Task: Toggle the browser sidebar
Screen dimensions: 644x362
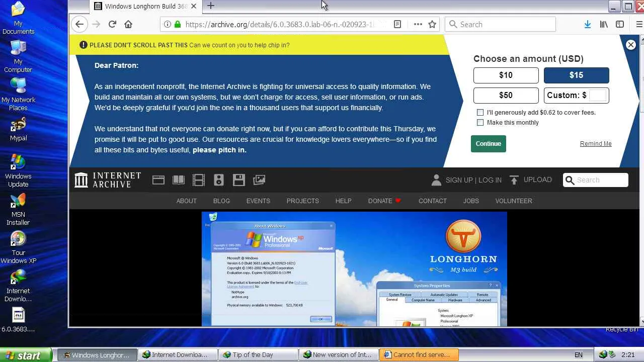Action: tap(620, 24)
